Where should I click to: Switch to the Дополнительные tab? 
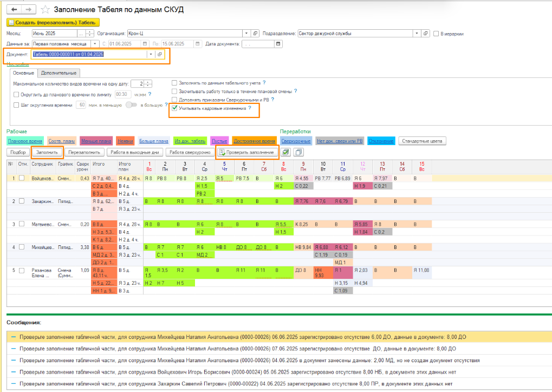coord(59,73)
